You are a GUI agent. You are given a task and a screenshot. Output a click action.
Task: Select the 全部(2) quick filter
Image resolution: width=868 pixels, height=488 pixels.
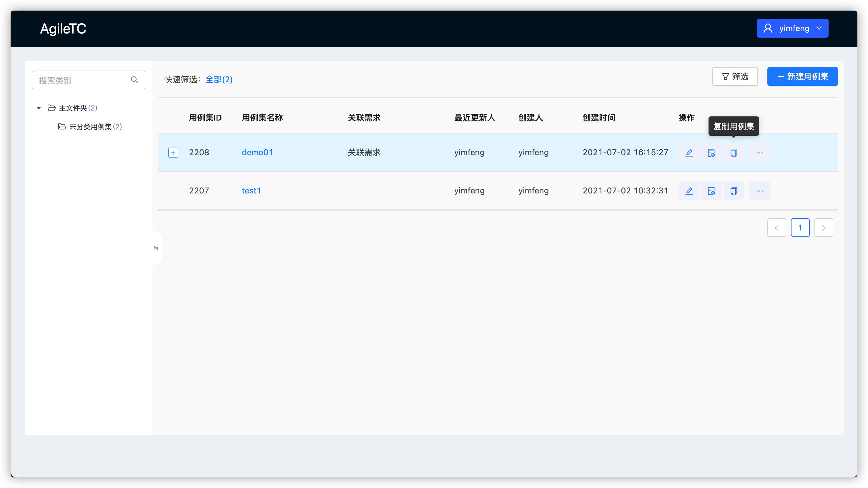click(x=219, y=79)
